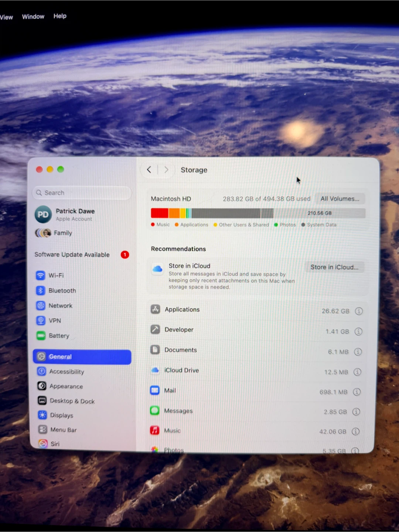Click the Store in iCloud cloud icon
The width and height of the screenshot is (399, 532).
click(x=157, y=269)
